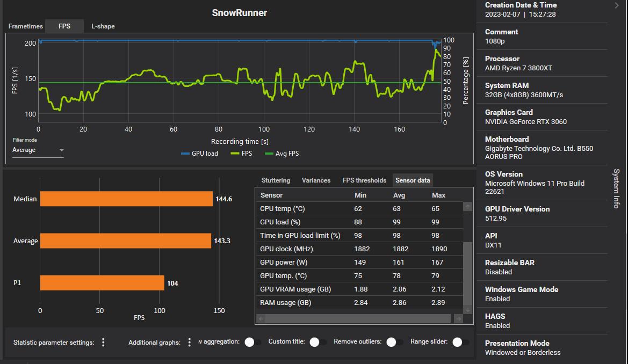This screenshot has height=364, width=628.
Task: Click sensor table scroll left arrow
Action: [261, 319]
